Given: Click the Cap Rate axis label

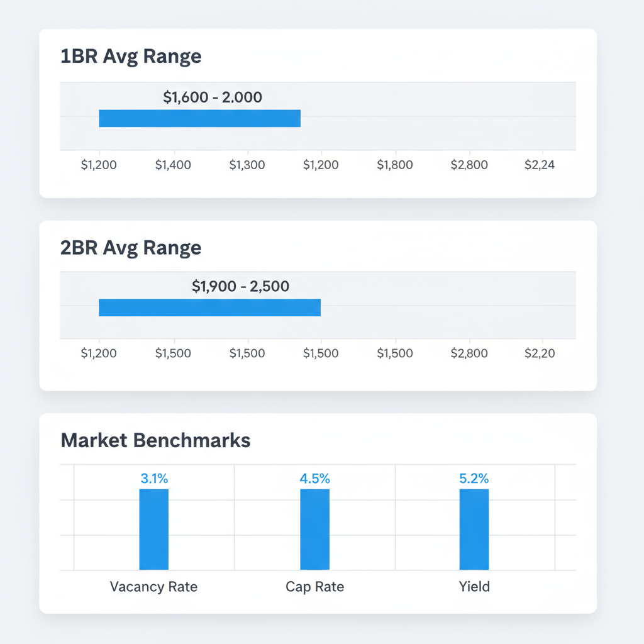Looking at the screenshot, I should [314, 587].
